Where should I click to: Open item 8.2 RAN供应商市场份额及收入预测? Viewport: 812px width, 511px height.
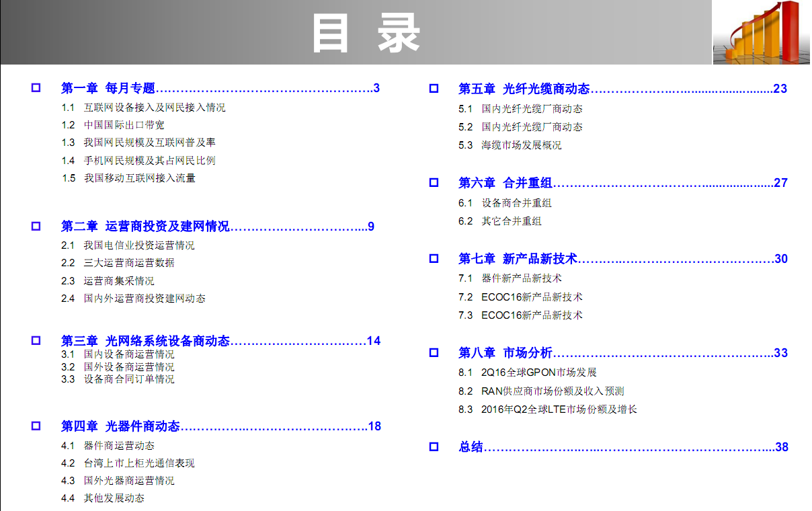pyautogui.click(x=553, y=391)
